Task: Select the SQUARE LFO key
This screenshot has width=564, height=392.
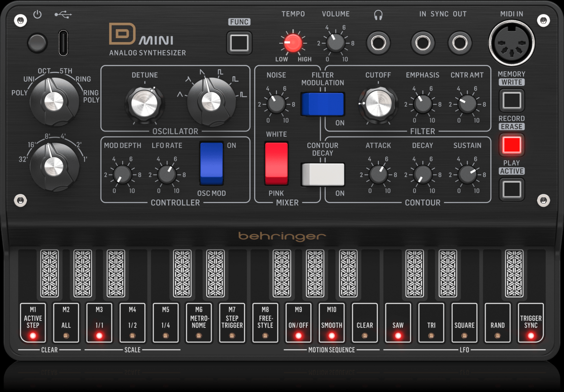Action: tap(464, 322)
